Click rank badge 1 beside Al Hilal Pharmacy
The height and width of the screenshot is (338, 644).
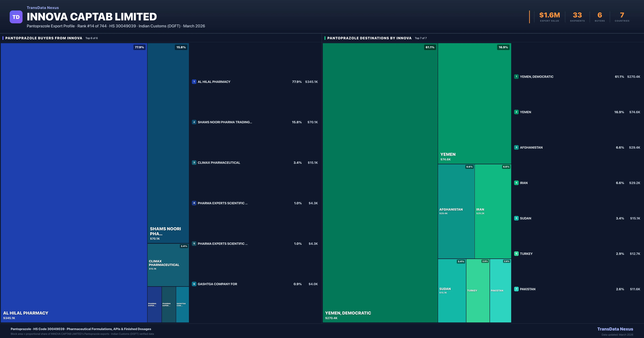(x=194, y=82)
